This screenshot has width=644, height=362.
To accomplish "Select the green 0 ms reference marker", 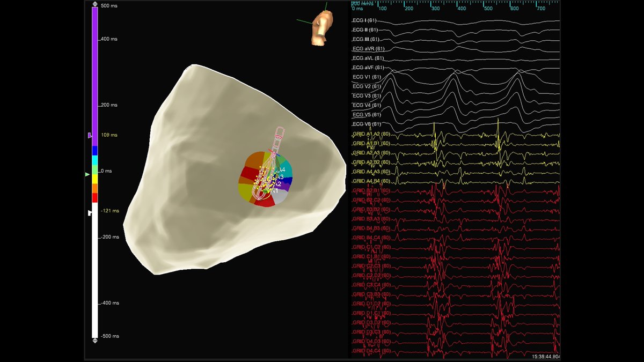I will tap(88, 174).
